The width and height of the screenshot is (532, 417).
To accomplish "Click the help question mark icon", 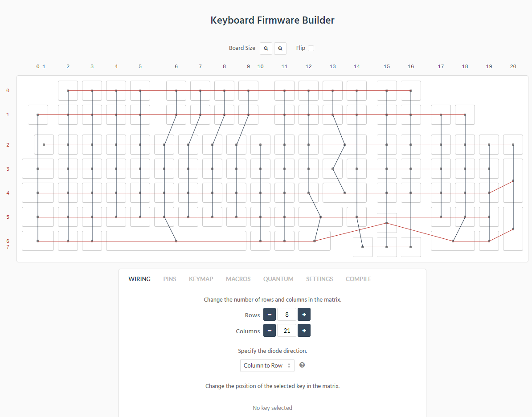I will point(302,365).
